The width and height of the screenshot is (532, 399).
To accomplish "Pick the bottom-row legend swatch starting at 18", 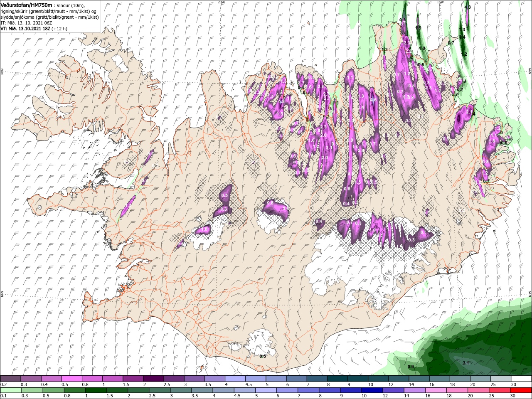I will point(457,390).
